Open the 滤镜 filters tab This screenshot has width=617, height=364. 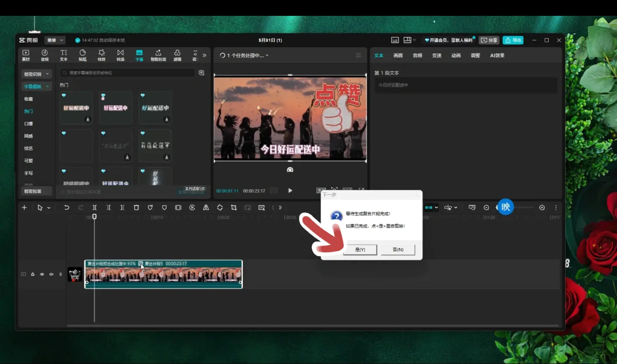click(178, 55)
